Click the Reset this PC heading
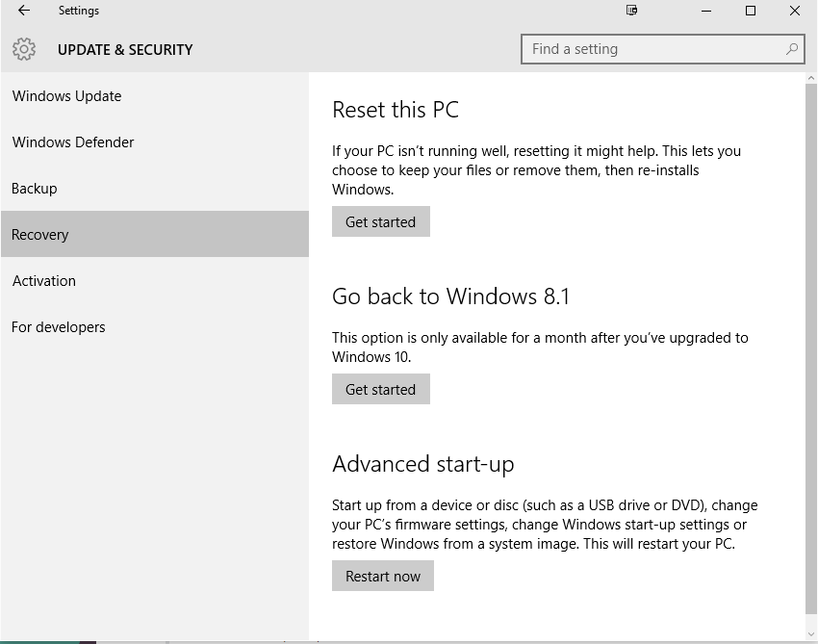The height and width of the screenshot is (644, 818). pyautogui.click(x=396, y=110)
